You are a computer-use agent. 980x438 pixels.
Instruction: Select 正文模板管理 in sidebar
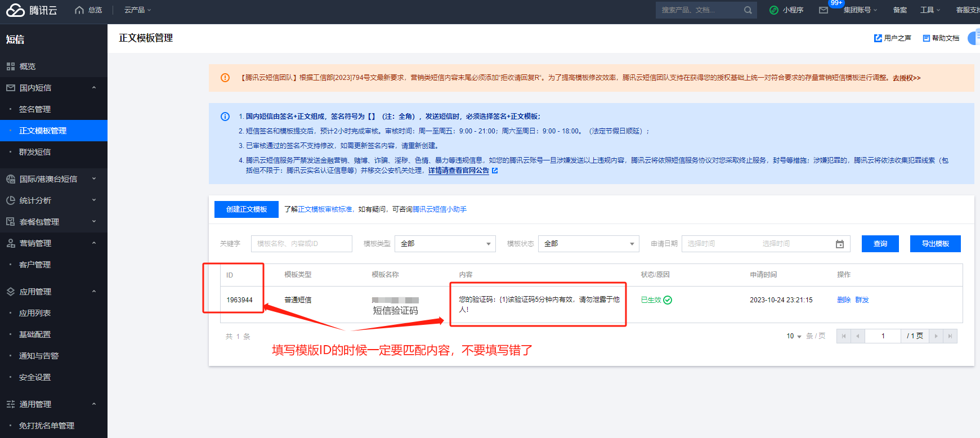[x=53, y=131]
